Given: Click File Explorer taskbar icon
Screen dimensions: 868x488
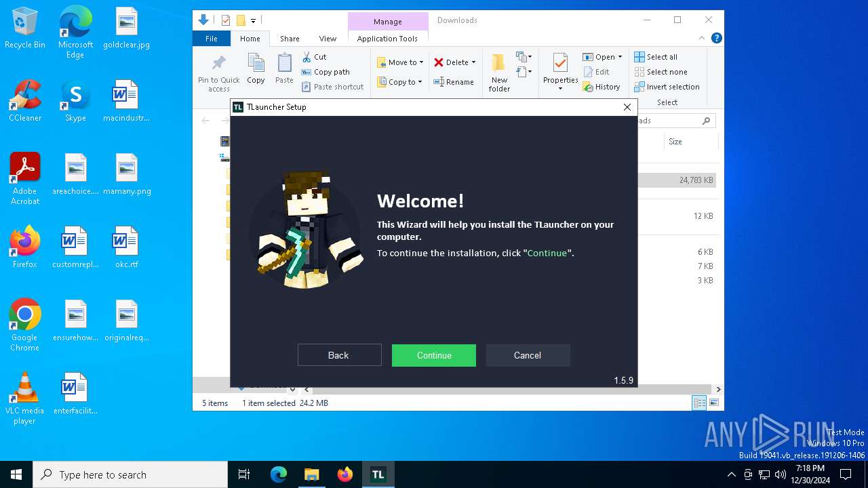Looking at the screenshot, I should pos(311,474).
